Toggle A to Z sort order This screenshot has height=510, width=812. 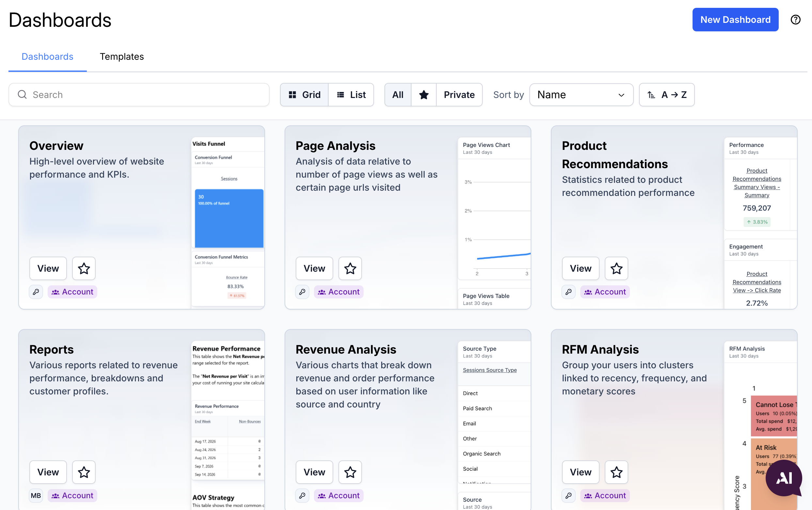point(667,95)
